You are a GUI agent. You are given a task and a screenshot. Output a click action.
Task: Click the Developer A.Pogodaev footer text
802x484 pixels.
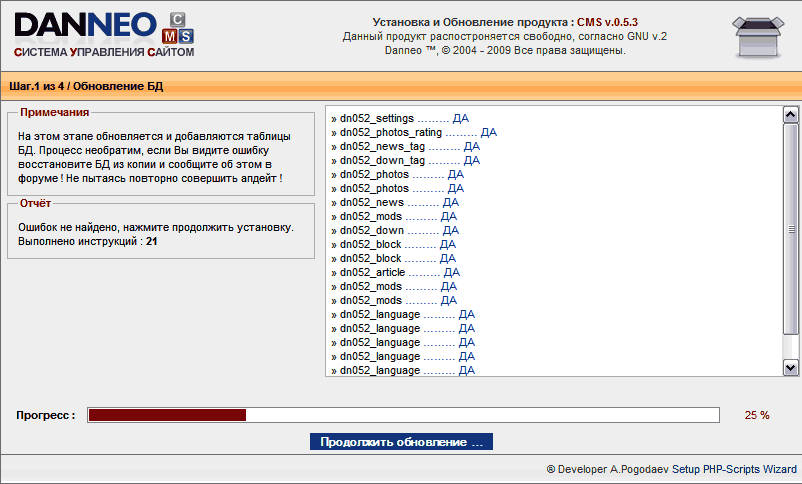click(670, 468)
